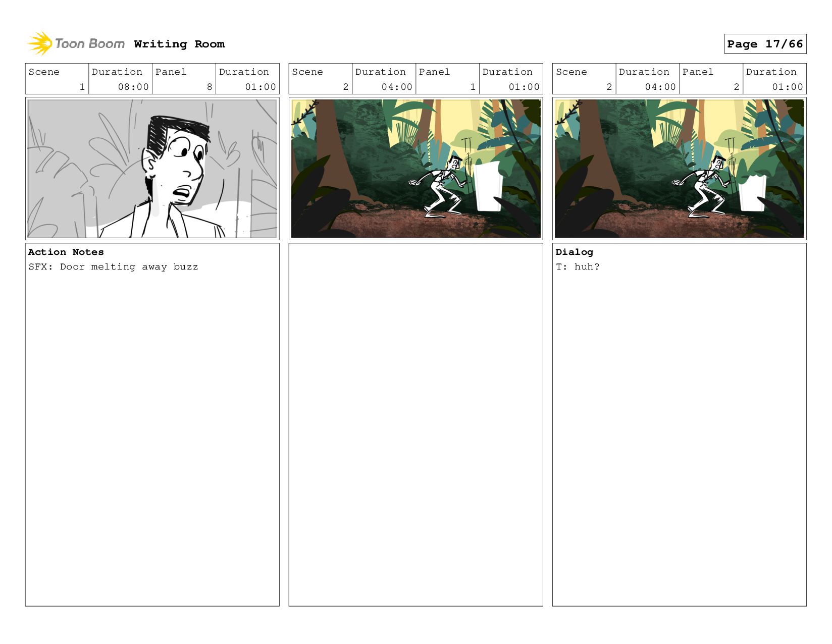Click the Action Notes heading
This screenshot has width=832, height=644.
[x=66, y=252]
